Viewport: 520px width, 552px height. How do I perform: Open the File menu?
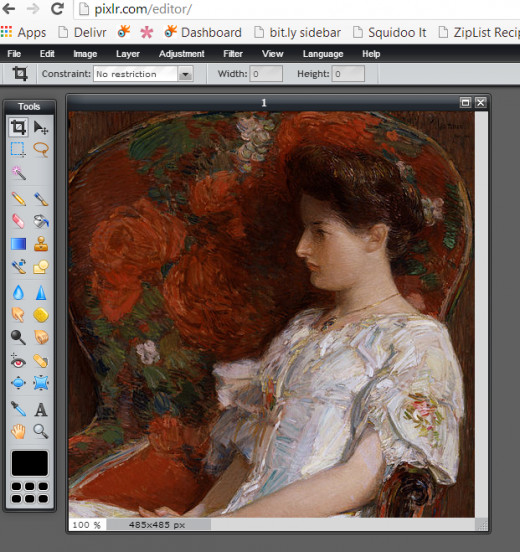pos(14,54)
